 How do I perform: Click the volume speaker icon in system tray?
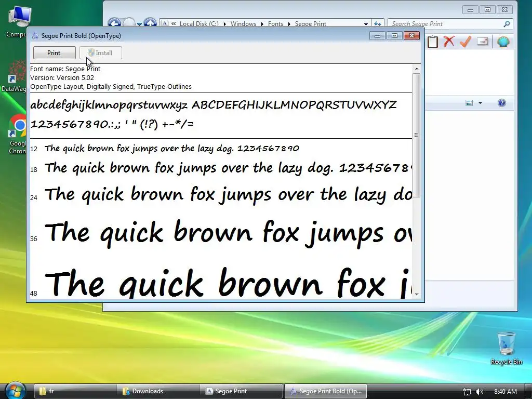(480, 392)
